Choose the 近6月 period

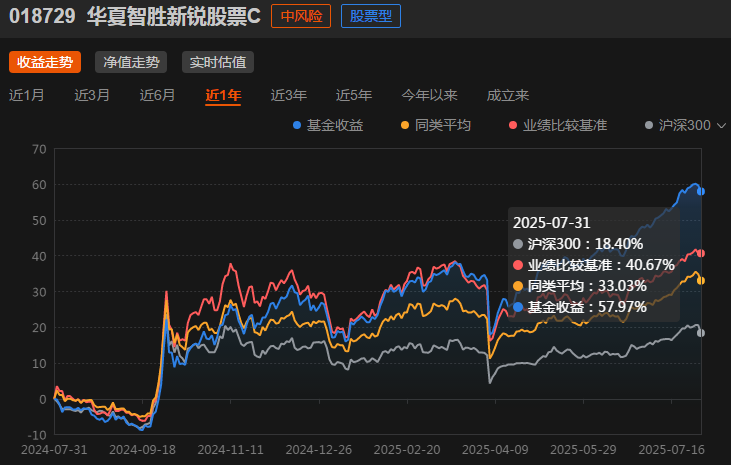pos(157,95)
